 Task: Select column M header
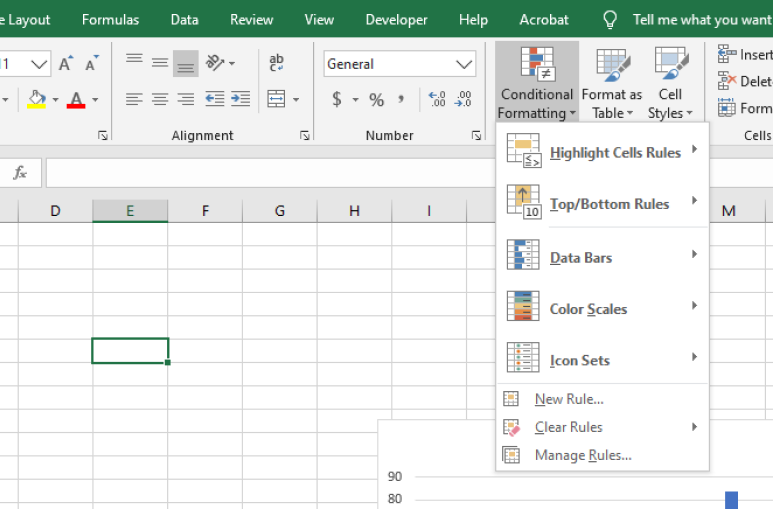click(x=729, y=211)
